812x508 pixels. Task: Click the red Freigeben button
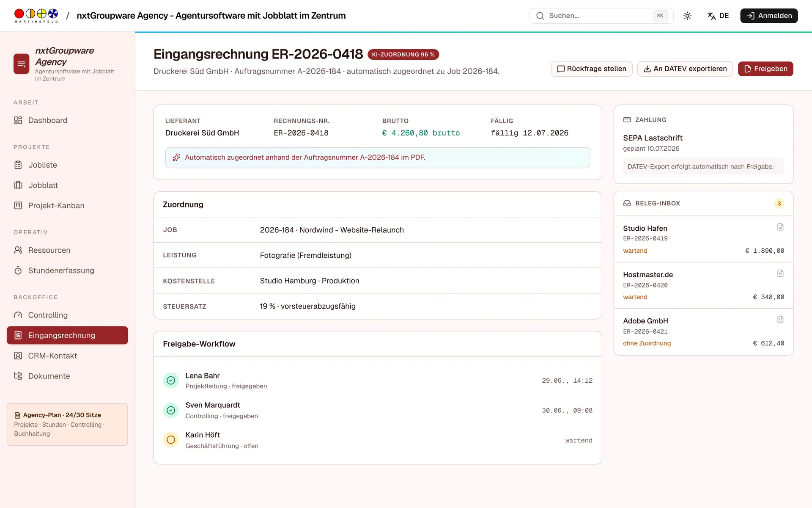tap(765, 69)
